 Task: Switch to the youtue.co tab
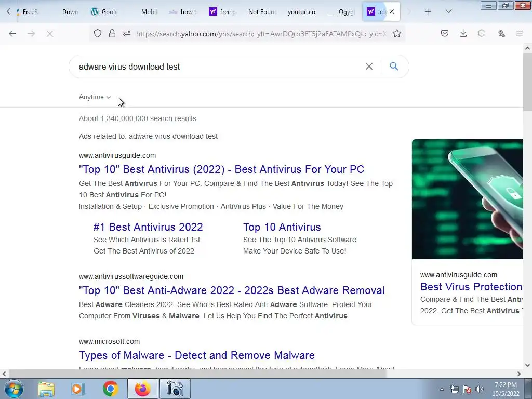[301, 12]
